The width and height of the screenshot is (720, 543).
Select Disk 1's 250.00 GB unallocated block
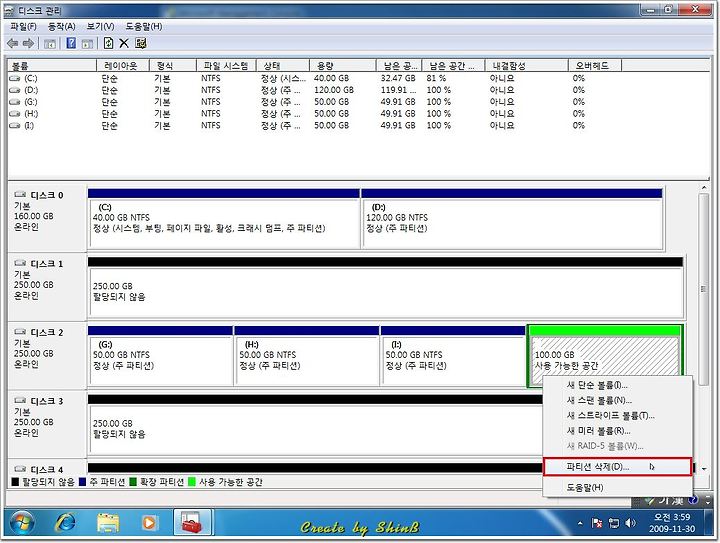pos(385,287)
